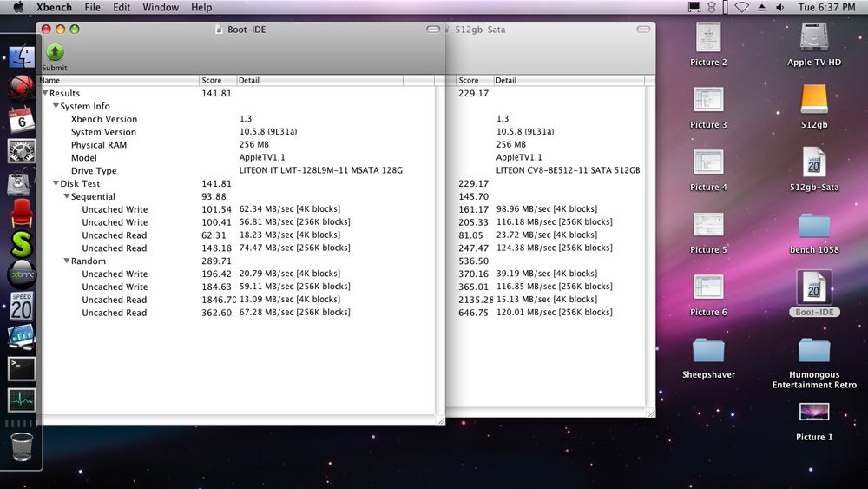Open the Apple menu
Screen dimensions: 868x489
(18, 7)
